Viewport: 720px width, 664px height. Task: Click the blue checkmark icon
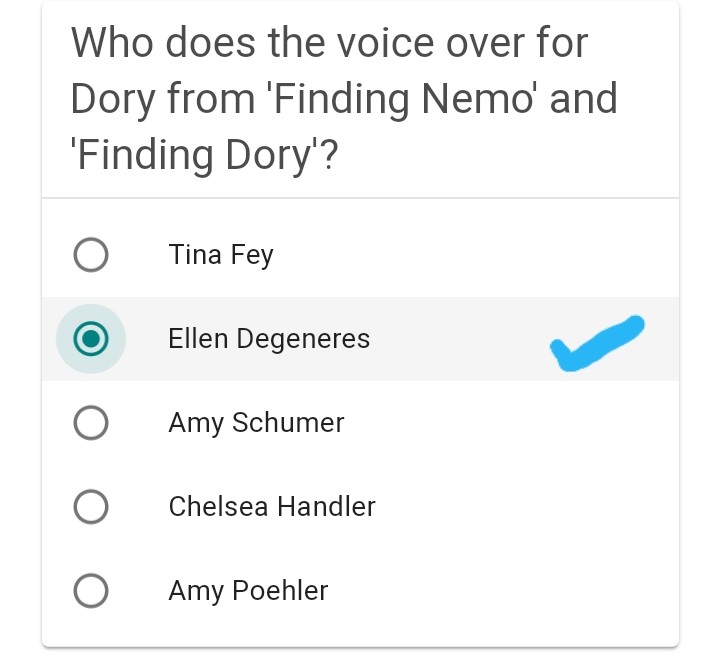point(596,343)
